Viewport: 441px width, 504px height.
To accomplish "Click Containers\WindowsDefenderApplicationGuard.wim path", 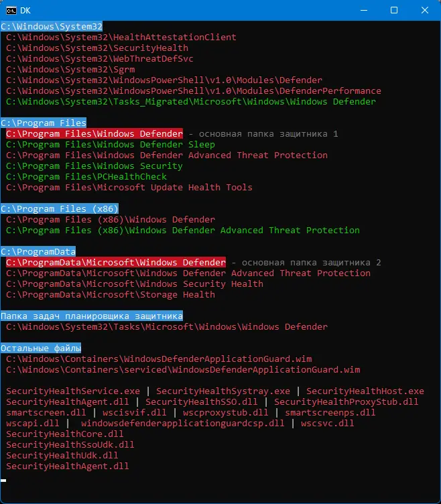I will [159, 359].
